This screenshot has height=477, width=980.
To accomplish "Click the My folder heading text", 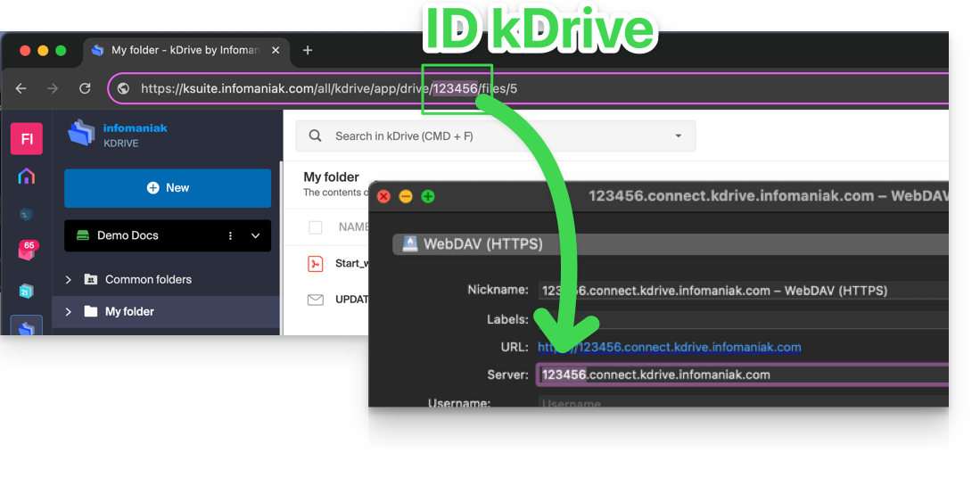I will pyautogui.click(x=331, y=177).
